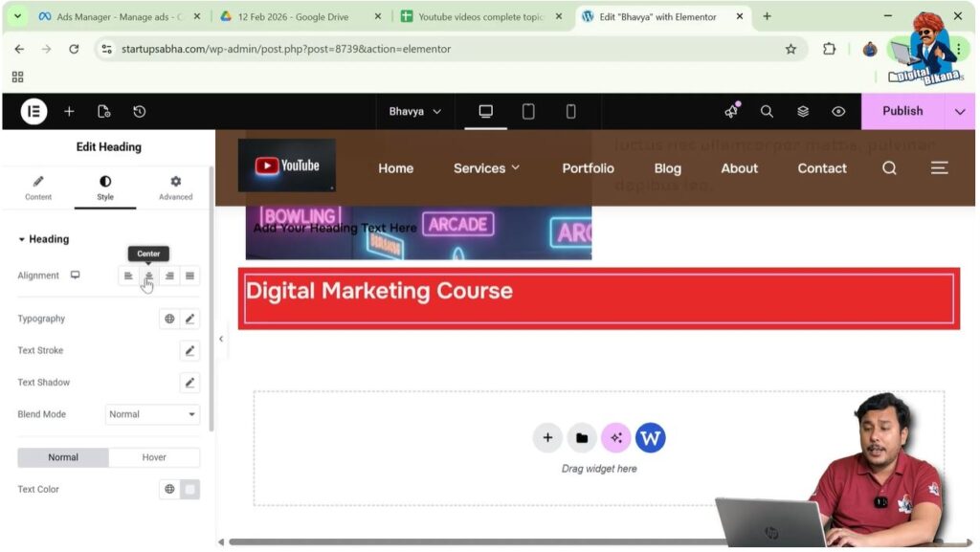
Task: Click the Typography global globe icon
Action: click(x=169, y=319)
